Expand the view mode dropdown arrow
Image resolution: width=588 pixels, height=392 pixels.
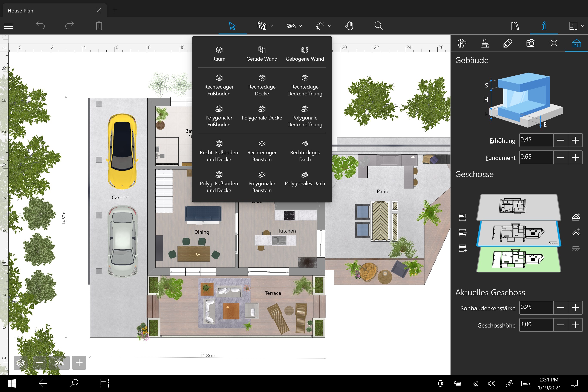click(582, 26)
